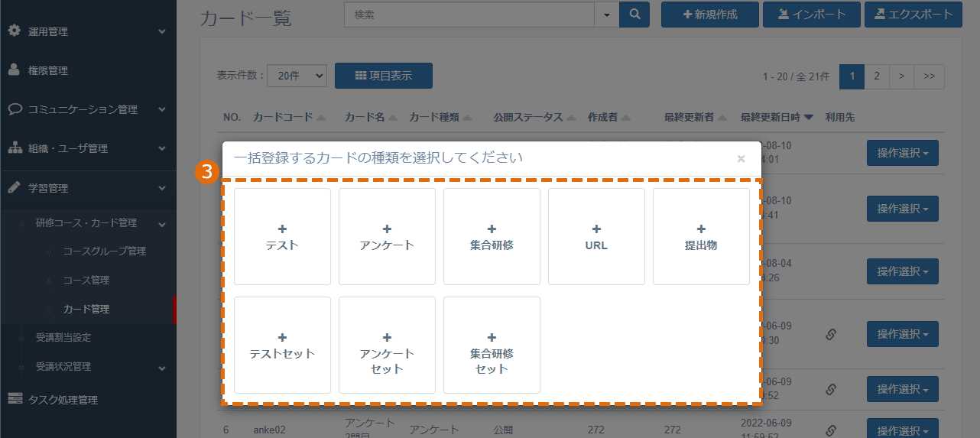The image size is (980, 438).
Task: Pick the アンケートセット card type
Action: (x=387, y=346)
